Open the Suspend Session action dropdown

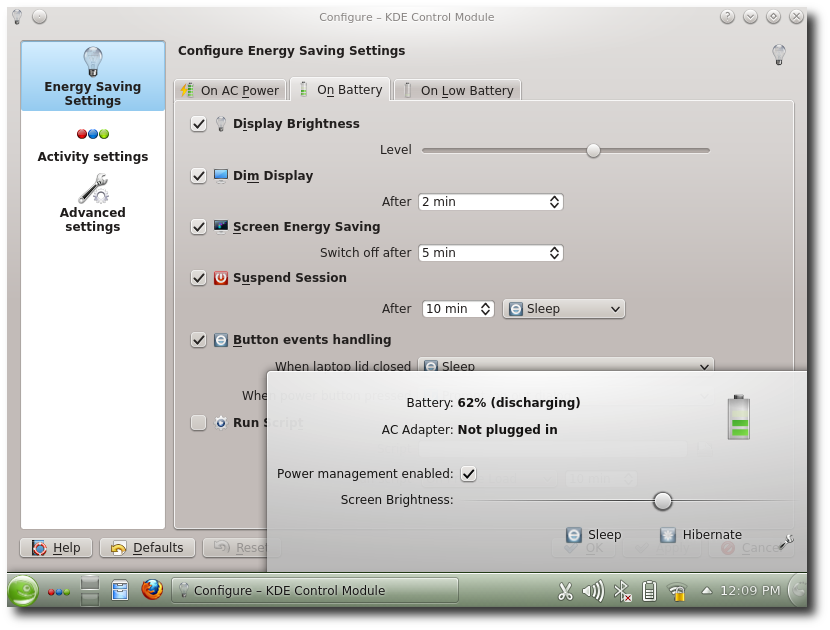(563, 308)
